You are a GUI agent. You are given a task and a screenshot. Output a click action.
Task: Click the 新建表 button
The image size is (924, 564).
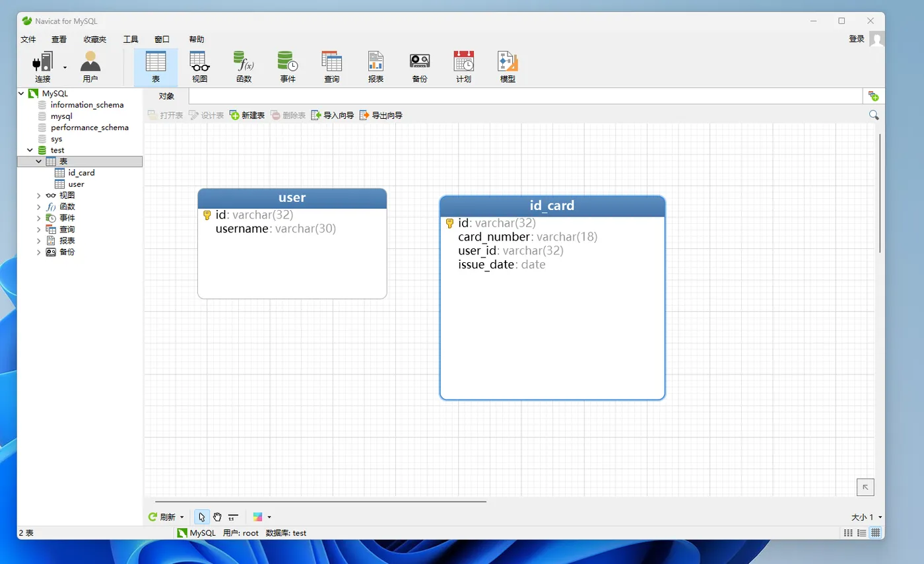[x=247, y=116]
